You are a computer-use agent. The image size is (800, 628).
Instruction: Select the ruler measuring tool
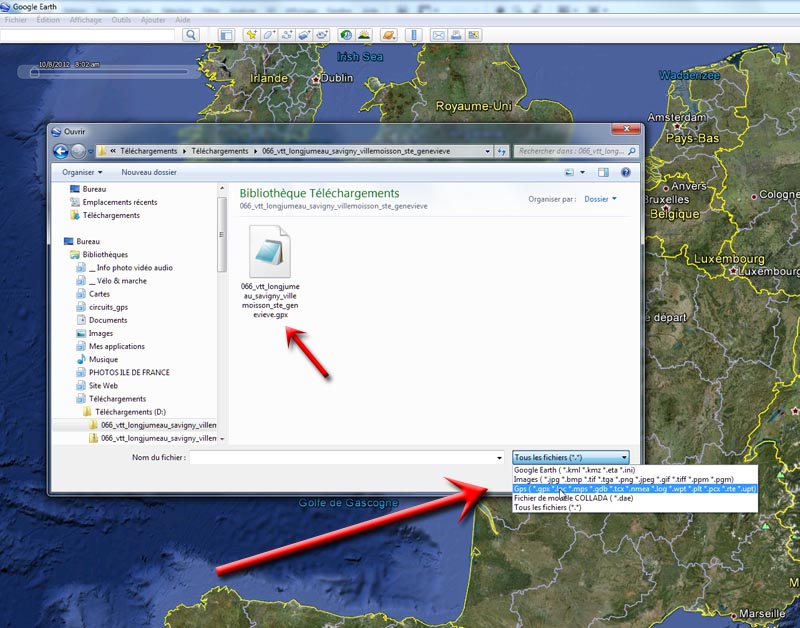414,35
